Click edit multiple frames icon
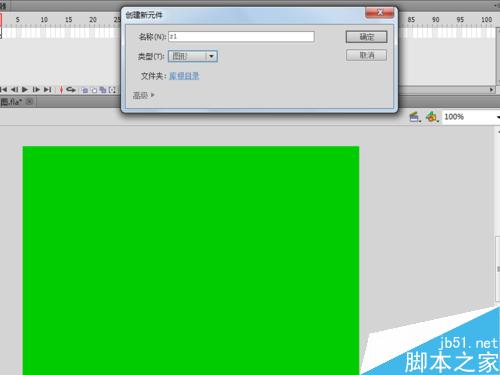Viewport: 500px width, 375px height. (103, 90)
